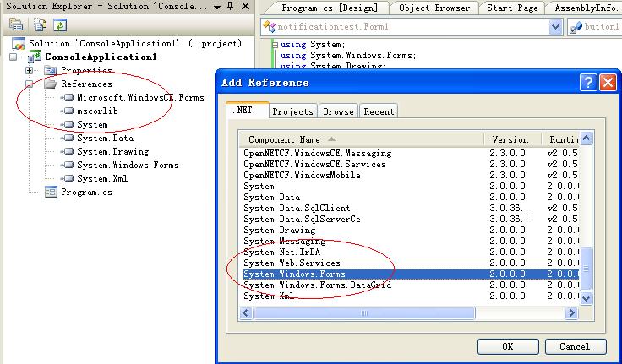
Task: Select OpenNETCF.WindowsMobile component
Action: (x=411, y=175)
